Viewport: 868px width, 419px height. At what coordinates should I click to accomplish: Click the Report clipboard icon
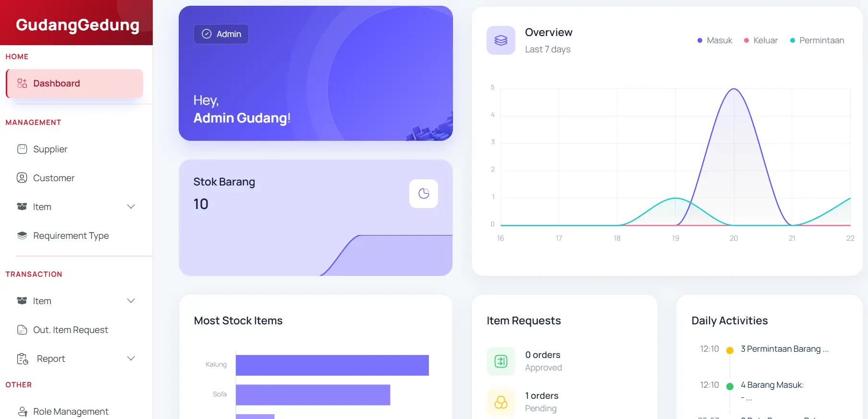click(23, 359)
